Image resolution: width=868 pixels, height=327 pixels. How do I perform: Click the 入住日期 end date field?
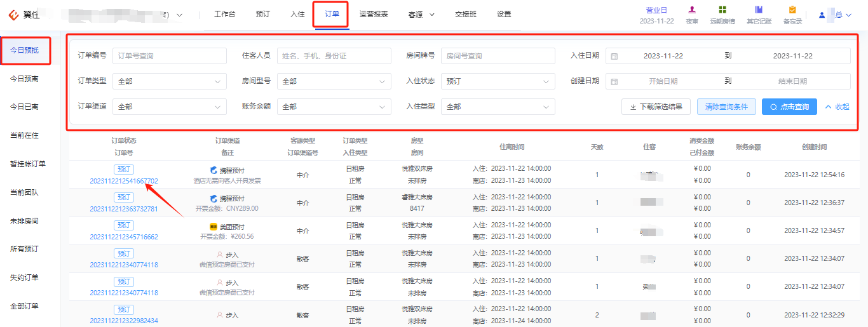pos(792,56)
